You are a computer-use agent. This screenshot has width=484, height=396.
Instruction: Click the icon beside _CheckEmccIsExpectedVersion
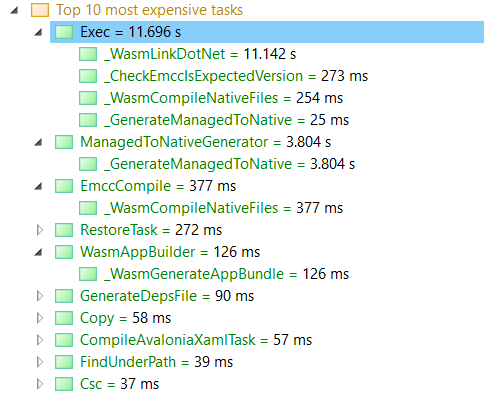click(x=88, y=76)
